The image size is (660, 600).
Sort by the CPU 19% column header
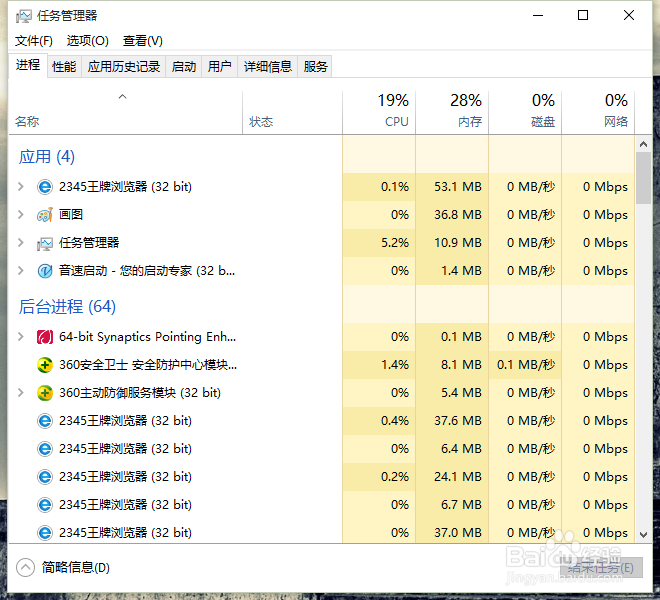point(379,113)
